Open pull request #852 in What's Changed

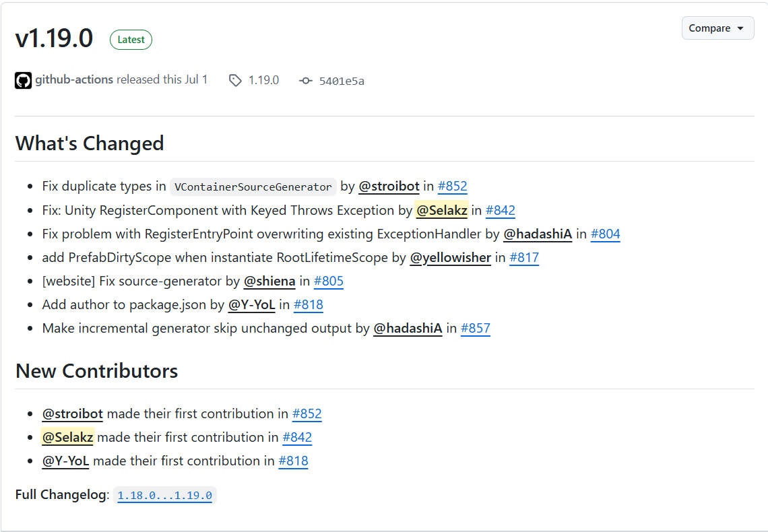pyautogui.click(x=452, y=187)
